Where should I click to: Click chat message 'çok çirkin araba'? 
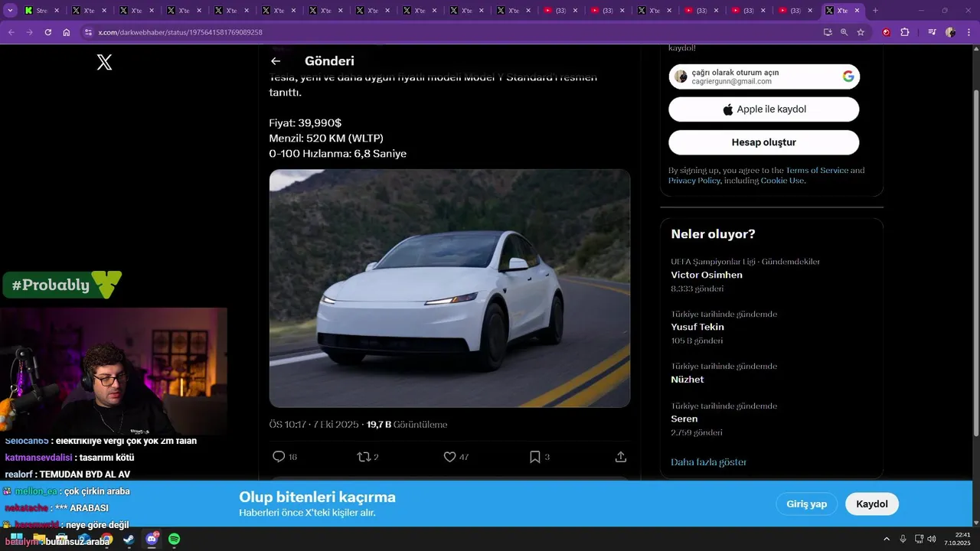click(96, 491)
